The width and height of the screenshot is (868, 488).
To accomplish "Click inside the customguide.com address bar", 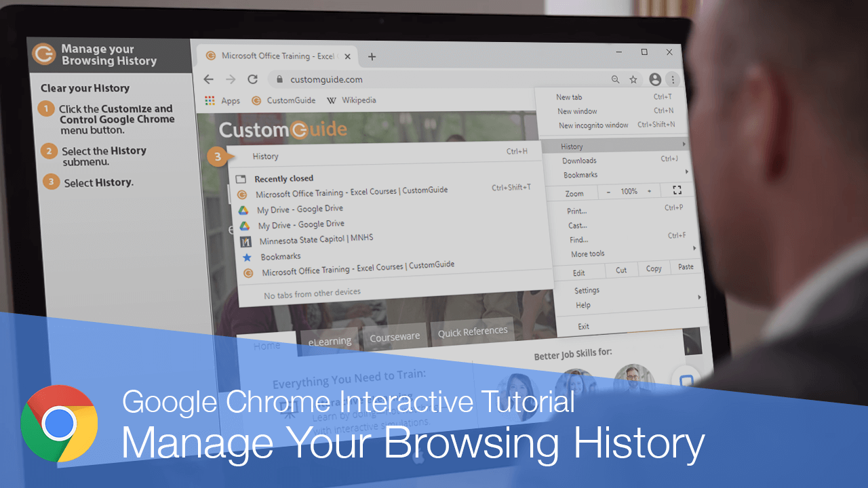I will (x=407, y=79).
